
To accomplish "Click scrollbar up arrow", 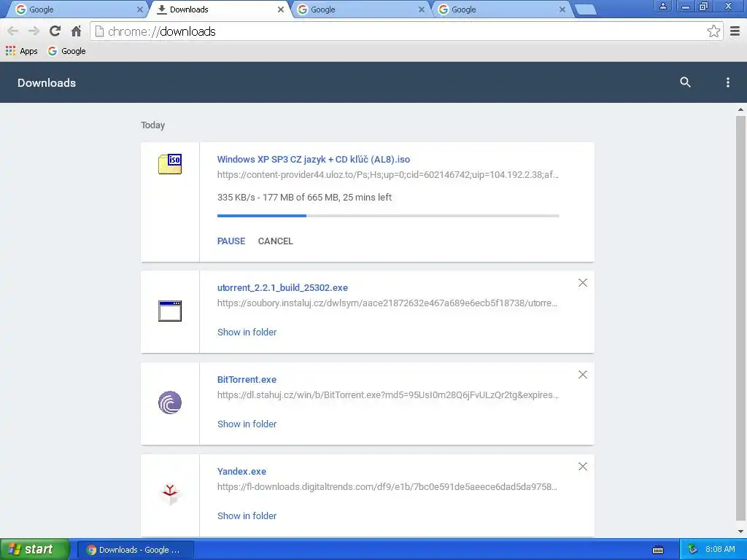I will [740, 109].
